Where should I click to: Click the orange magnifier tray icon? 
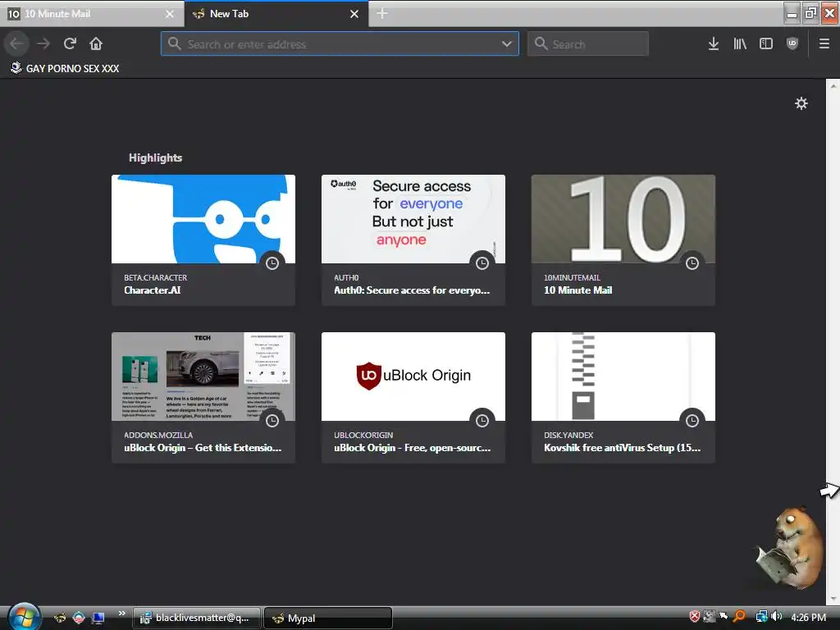point(740,617)
